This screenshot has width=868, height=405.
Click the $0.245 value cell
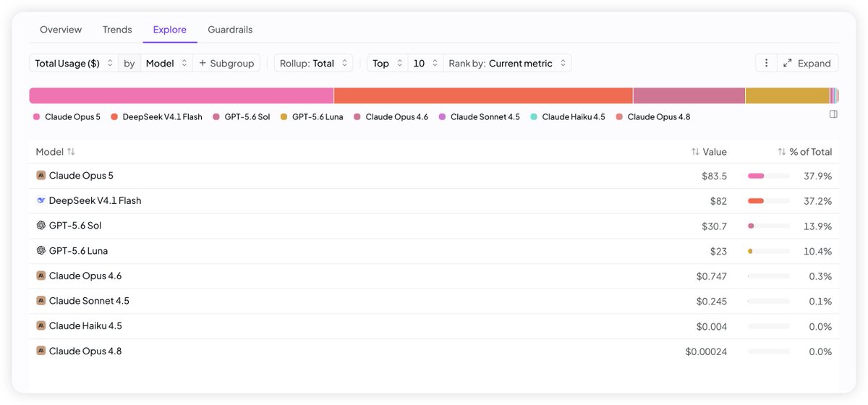point(712,301)
